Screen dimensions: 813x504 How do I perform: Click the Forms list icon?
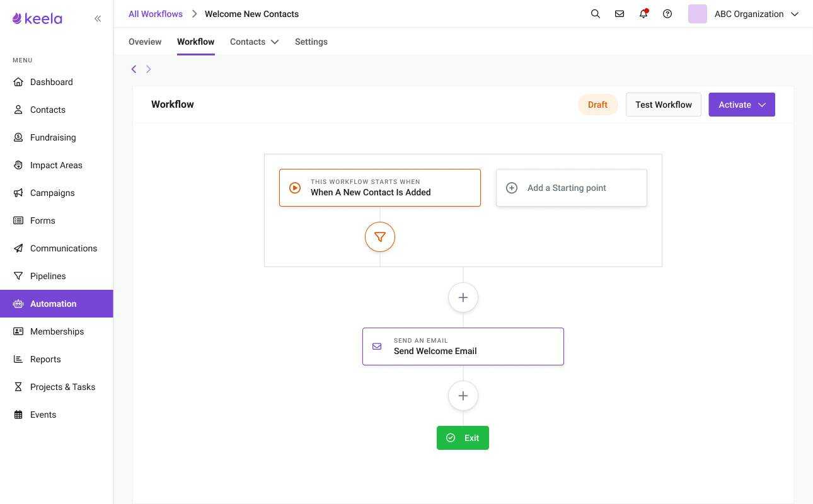point(18,220)
